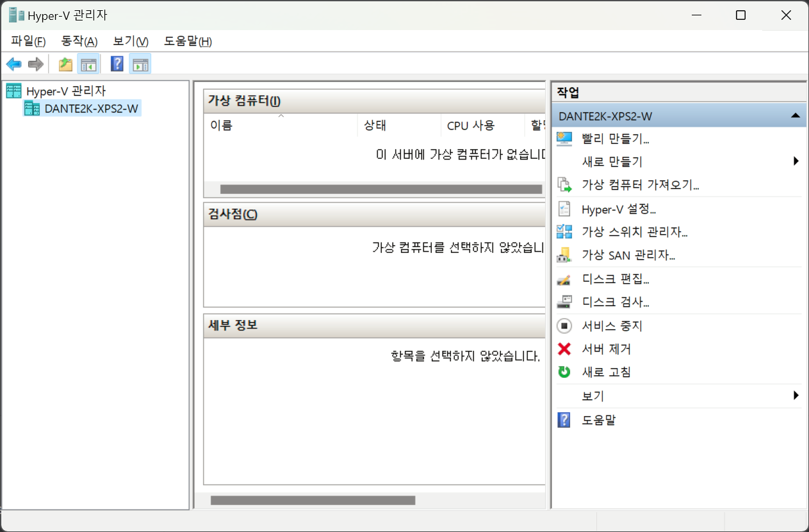Maximize the Hyper-V 관리자 window
The height and width of the screenshot is (532, 809).
coord(740,15)
